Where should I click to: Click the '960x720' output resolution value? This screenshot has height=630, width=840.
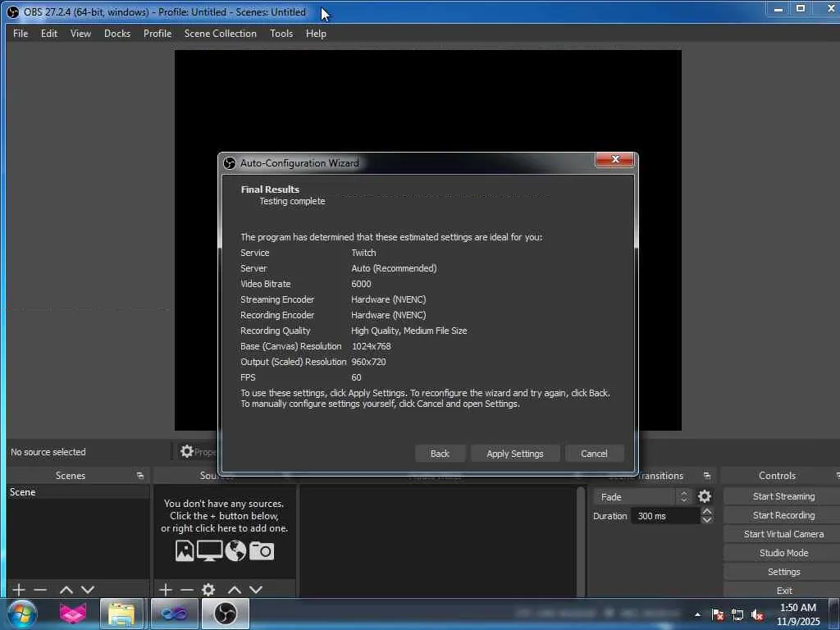[x=368, y=362]
